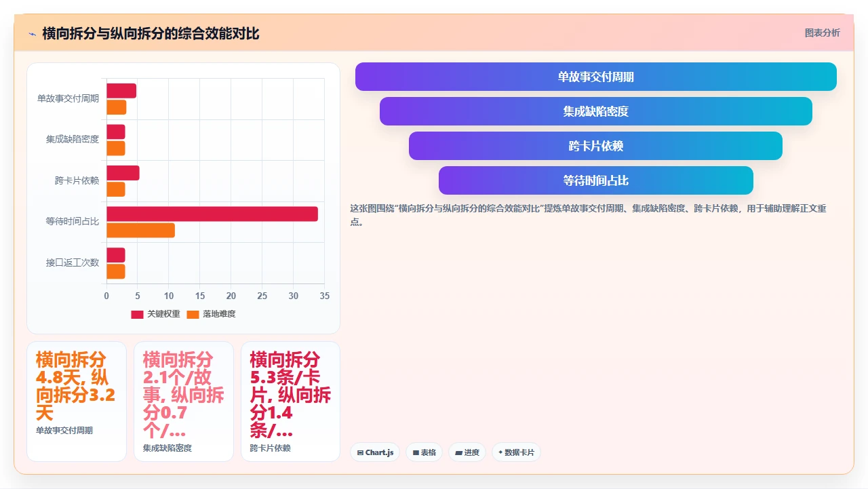Open the 横向拆分2.1个/故事 data card
The width and height of the screenshot is (868, 489).
184,402
